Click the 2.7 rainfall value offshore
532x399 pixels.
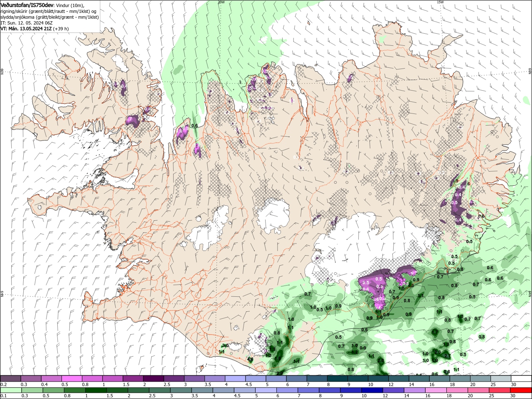click(x=448, y=356)
